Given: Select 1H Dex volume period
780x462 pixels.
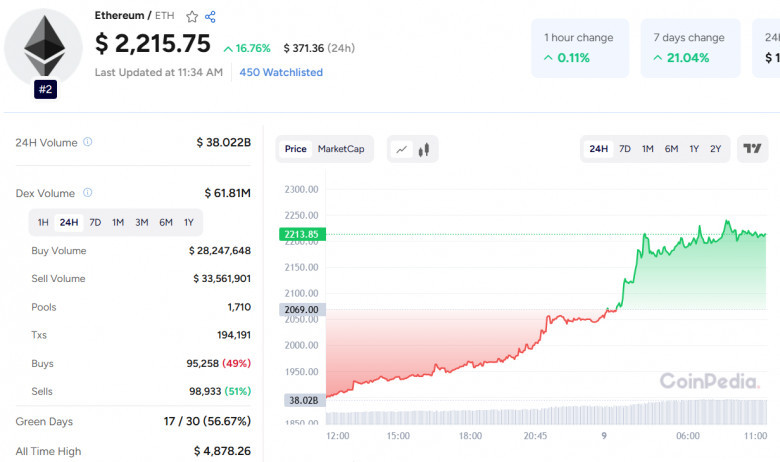Looking at the screenshot, I should pos(43,222).
